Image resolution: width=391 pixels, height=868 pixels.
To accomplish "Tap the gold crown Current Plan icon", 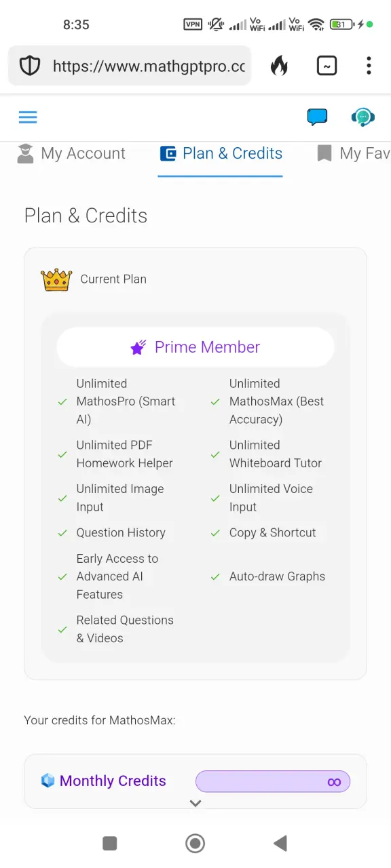I will [56, 279].
